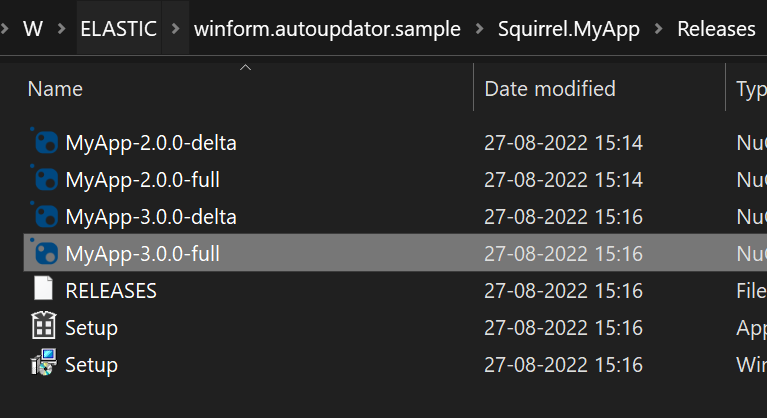Expand the chevron after winform.autoupdator.sample
Viewport: 767px width, 418px height.
point(480,29)
